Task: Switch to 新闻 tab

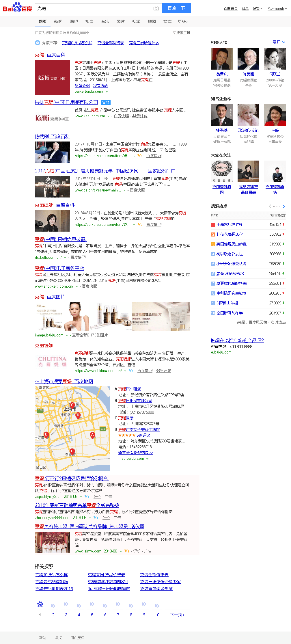Action: point(58,21)
